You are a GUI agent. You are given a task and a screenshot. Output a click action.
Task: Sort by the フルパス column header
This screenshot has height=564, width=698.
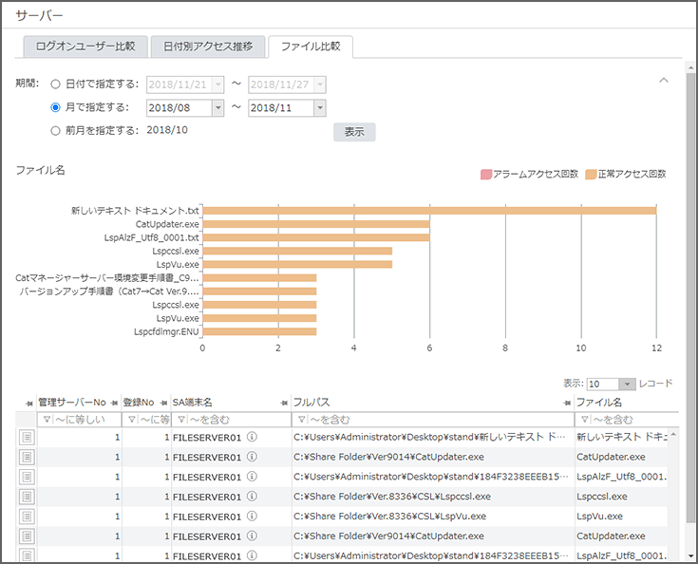pyautogui.click(x=312, y=403)
